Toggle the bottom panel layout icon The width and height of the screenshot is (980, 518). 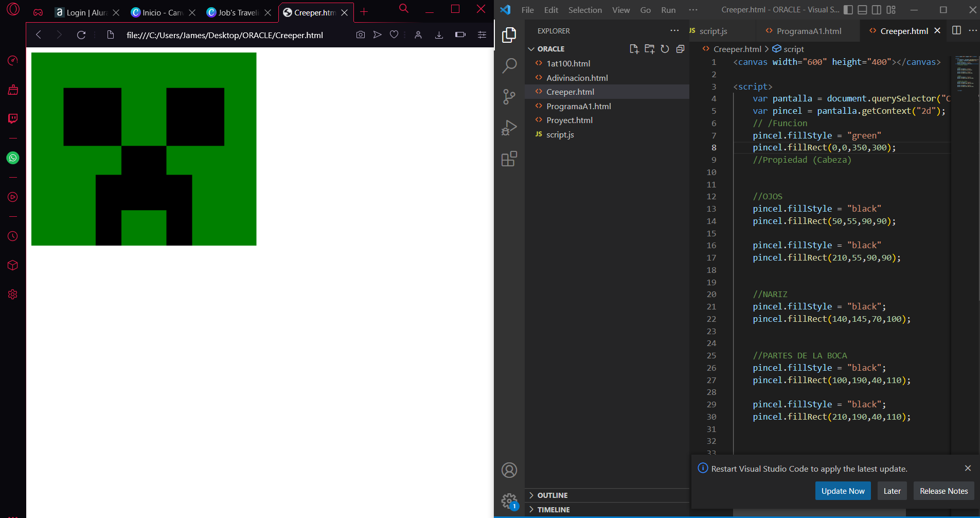(x=863, y=10)
